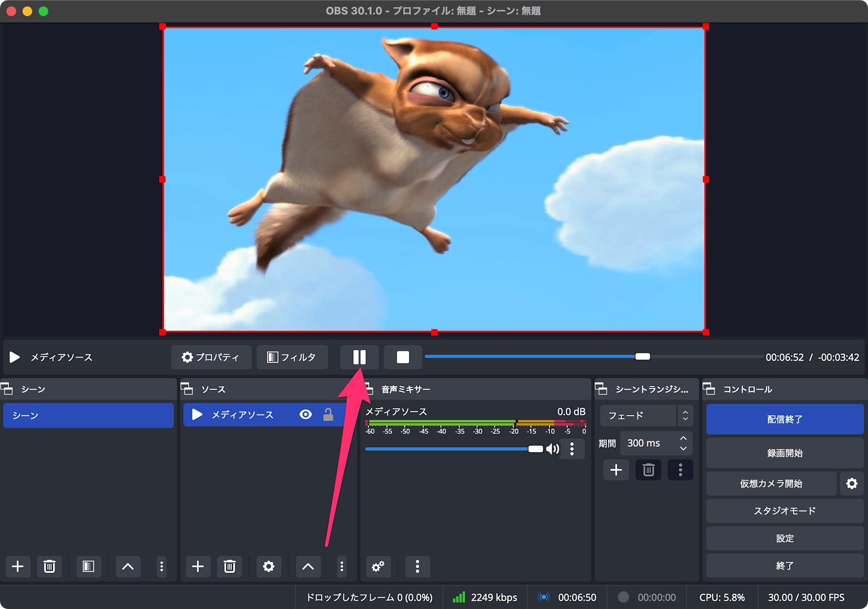This screenshot has width=868, height=609.
Task: Add a new scene with plus icon
Action: point(18,566)
